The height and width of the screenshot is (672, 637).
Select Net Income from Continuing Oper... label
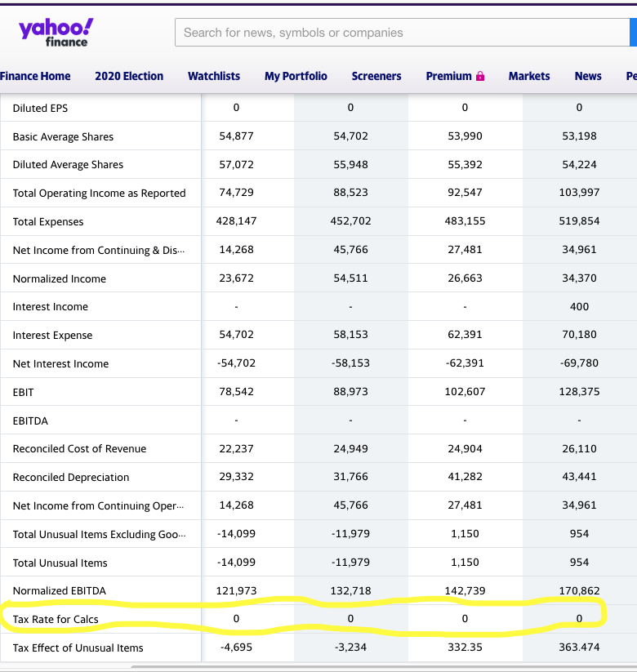(98, 505)
